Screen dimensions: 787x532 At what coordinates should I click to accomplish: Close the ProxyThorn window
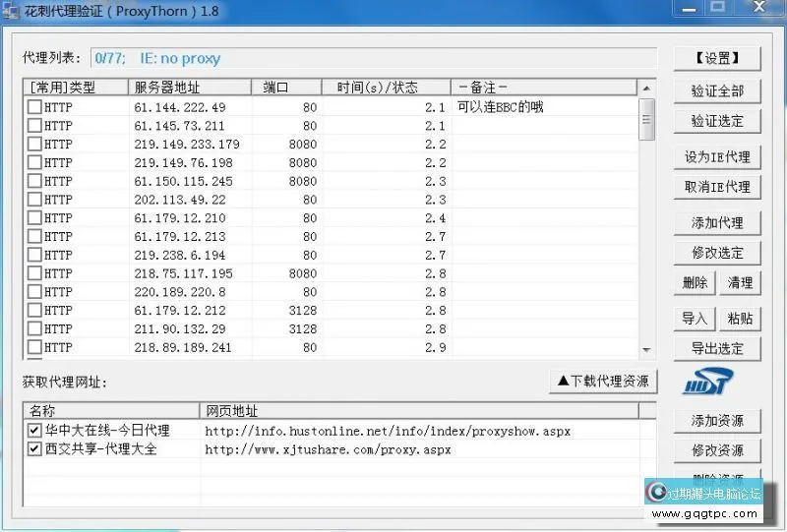click(x=759, y=8)
